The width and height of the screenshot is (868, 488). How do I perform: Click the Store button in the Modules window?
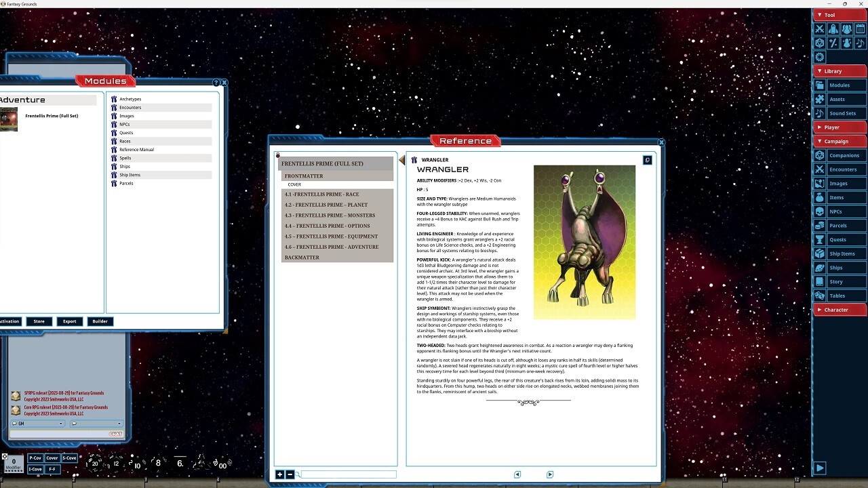[x=39, y=321]
